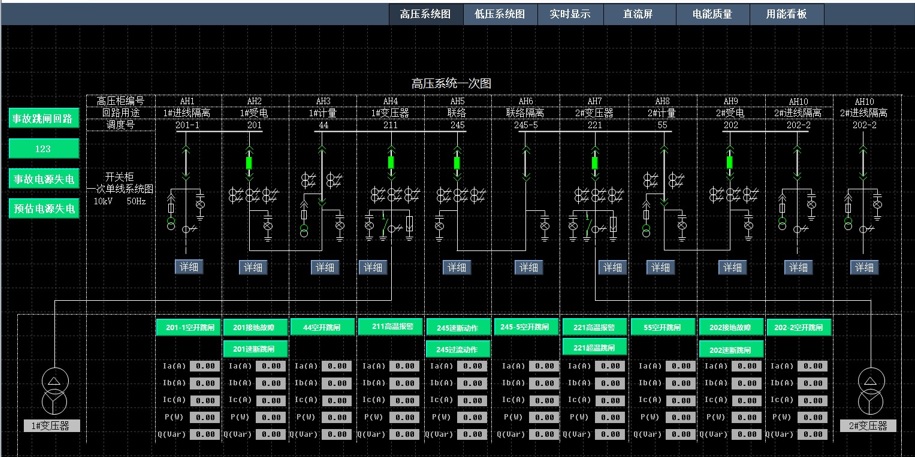The height and width of the screenshot is (457, 915).
Task: Open 详细 for AH8 2#计量 cabinet
Action: point(661,267)
